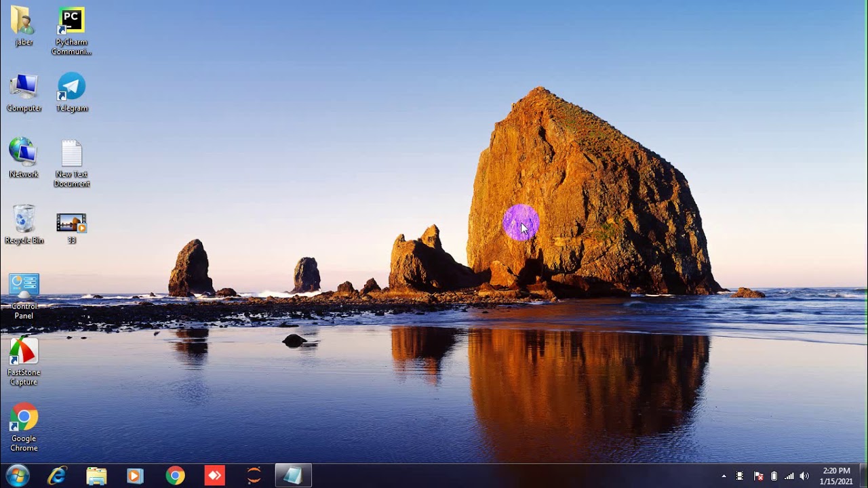Open the Control Panel desktop icon

(x=24, y=296)
